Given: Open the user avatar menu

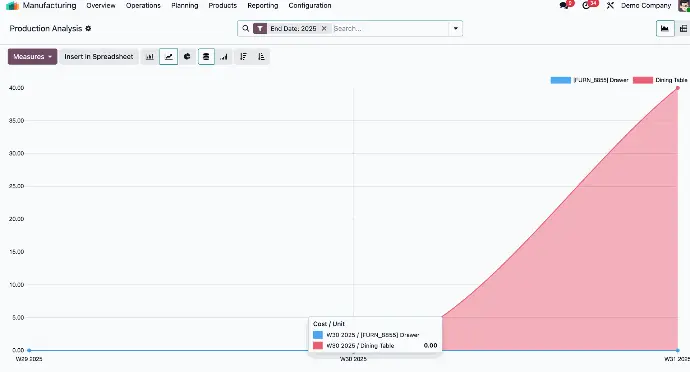Looking at the screenshot, I should pos(684,6).
